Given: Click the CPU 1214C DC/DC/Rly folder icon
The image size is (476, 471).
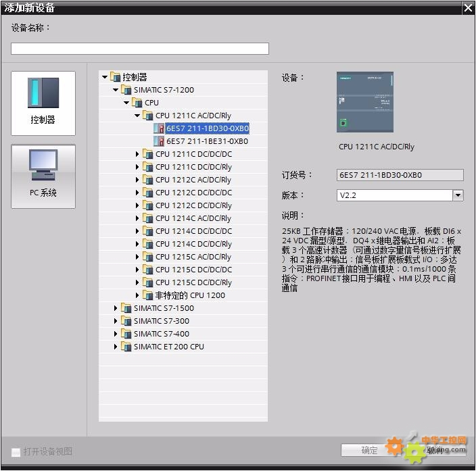Looking at the screenshot, I should pos(148,244).
